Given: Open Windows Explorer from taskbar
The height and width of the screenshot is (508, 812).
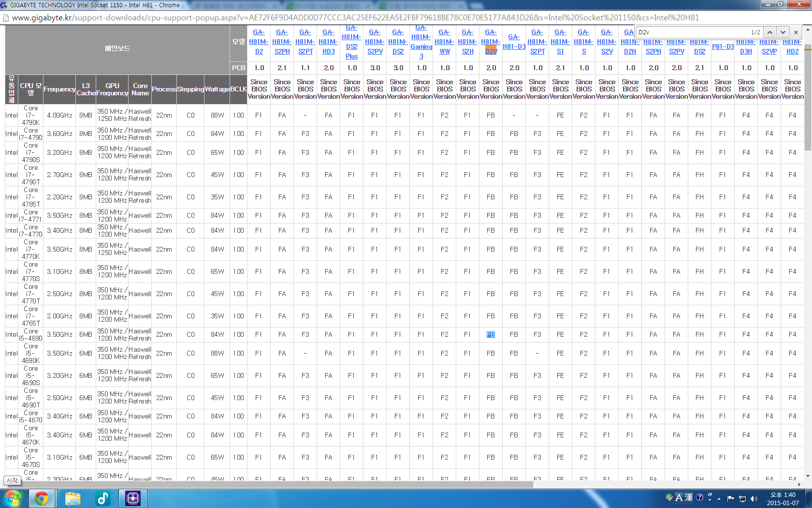Looking at the screenshot, I should (72, 498).
